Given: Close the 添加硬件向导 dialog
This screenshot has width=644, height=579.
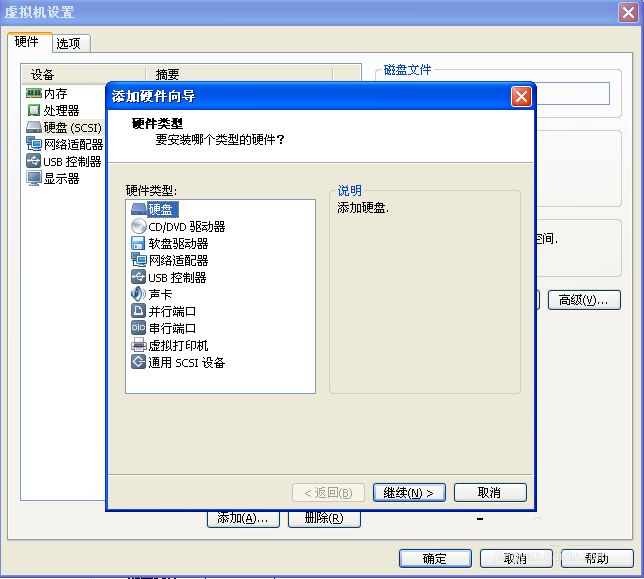Looking at the screenshot, I should click(x=520, y=97).
